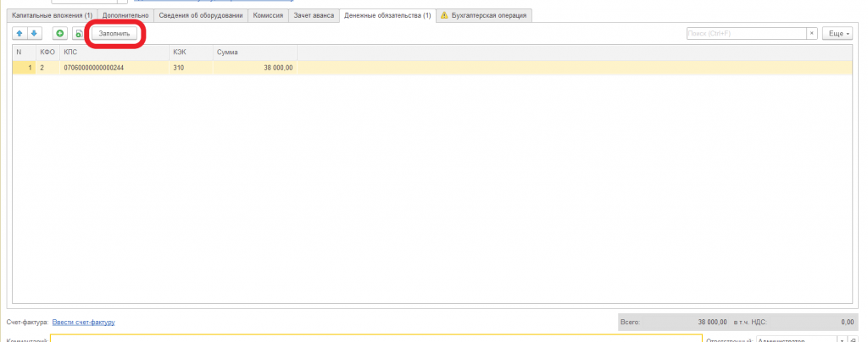The height and width of the screenshot is (342, 868).
Task: Select Сумма cell 38 000,00 in table
Action: [254, 68]
